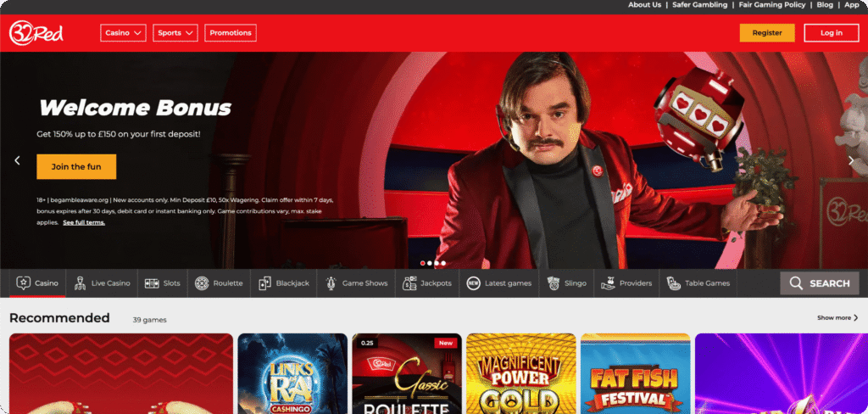Open See full terms link
The height and width of the screenshot is (414, 868).
pos(84,222)
